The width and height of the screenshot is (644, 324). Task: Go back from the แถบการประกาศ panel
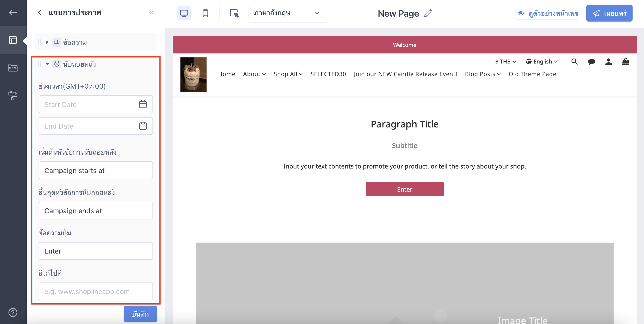tap(39, 13)
